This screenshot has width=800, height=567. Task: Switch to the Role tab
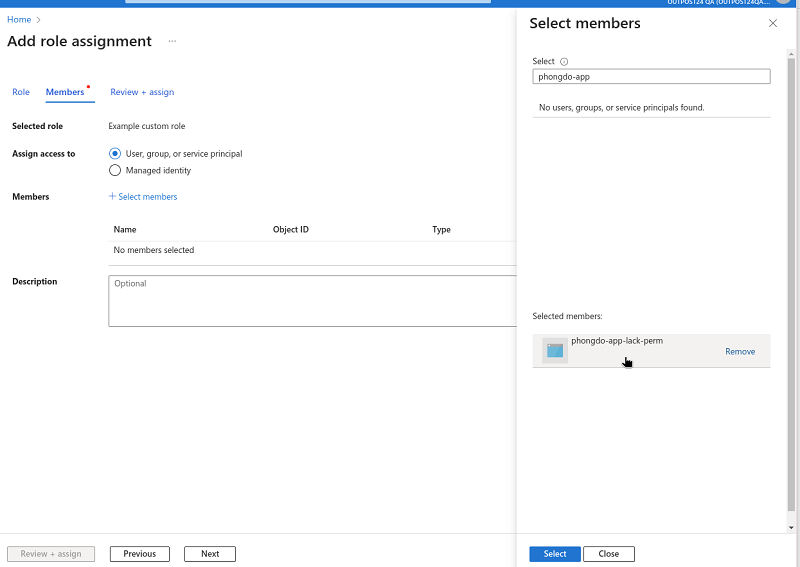(x=21, y=92)
